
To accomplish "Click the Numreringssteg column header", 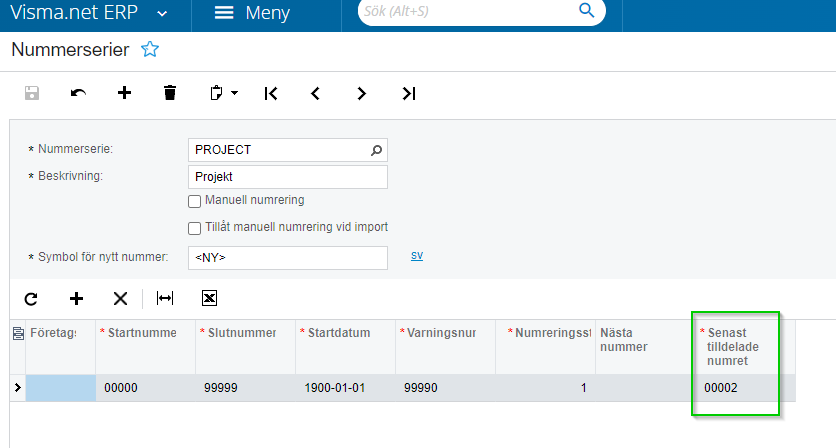I will click(545, 347).
